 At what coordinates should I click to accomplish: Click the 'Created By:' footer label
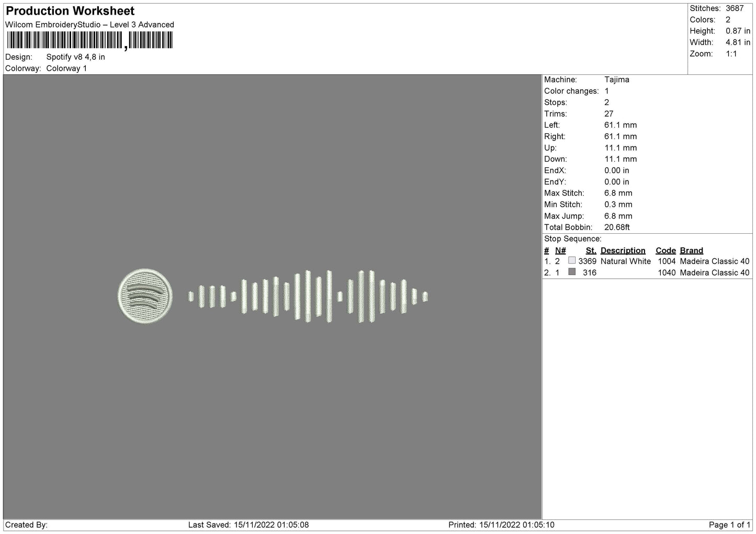(26, 525)
